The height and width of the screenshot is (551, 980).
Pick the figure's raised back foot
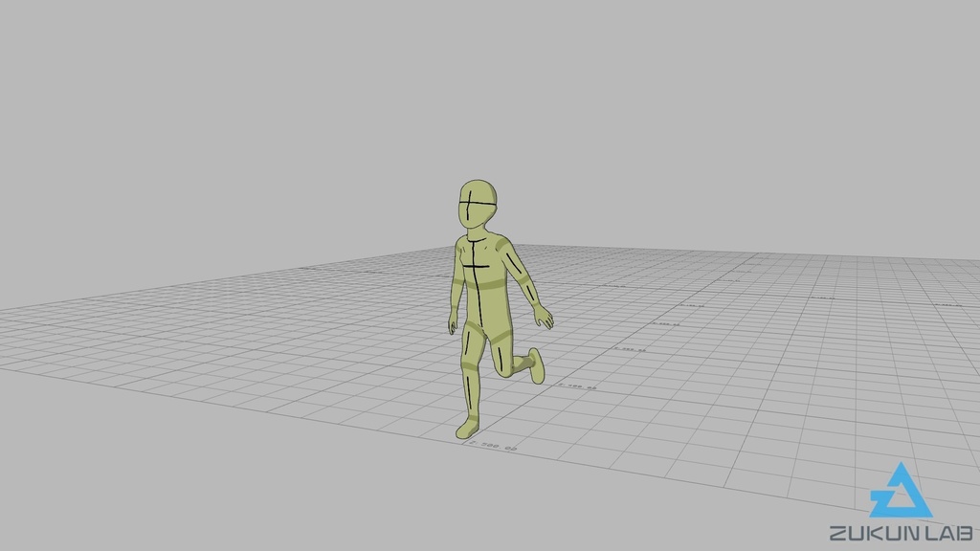536,365
